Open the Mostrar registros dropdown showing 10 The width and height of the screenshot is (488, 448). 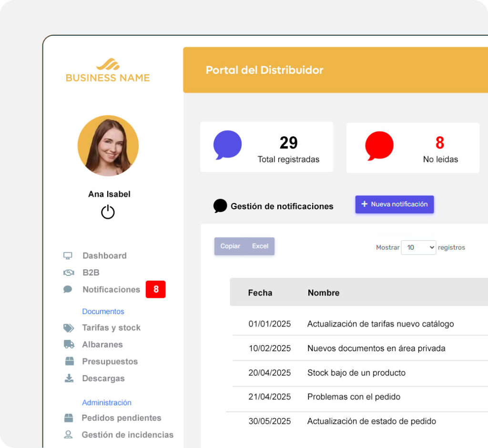click(x=418, y=247)
